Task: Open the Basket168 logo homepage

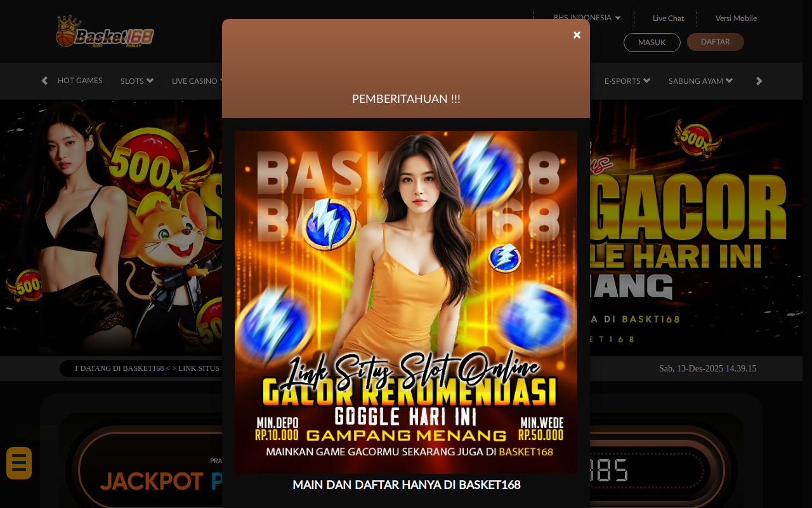Action: [105, 32]
